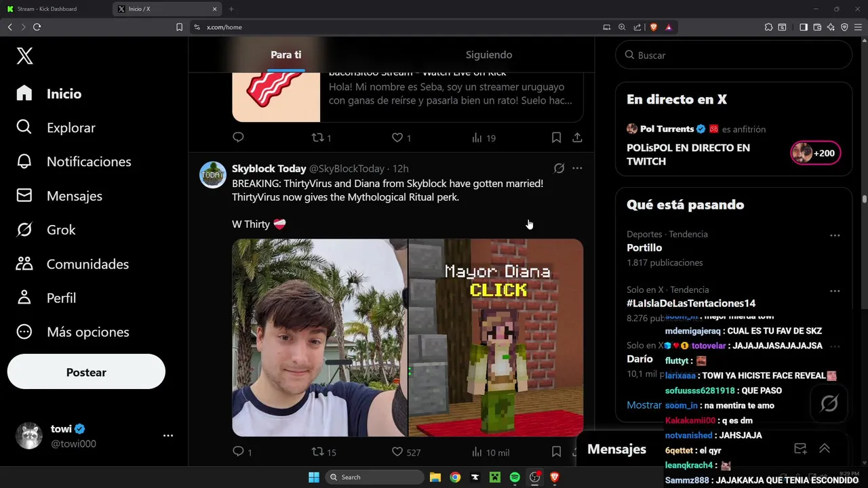Open more options for LaIslaDeLasTentaciones14 trend
Viewport: 868px width, 488px height.
coord(835,291)
